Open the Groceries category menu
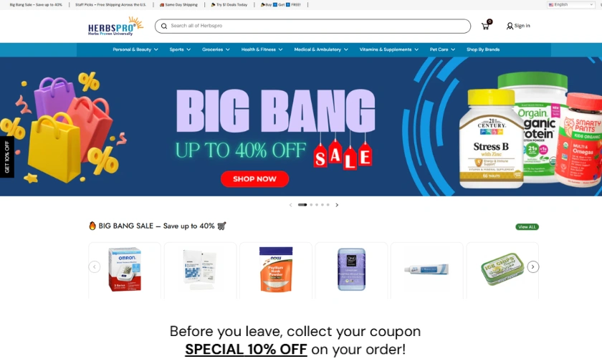Screen dimensions: 602x364 216,49
